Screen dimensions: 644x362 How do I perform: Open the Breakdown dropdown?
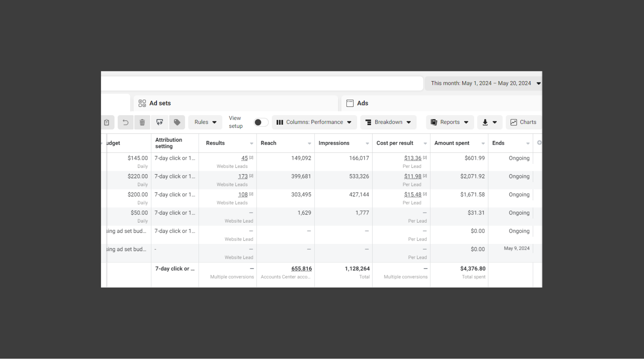point(388,122)
